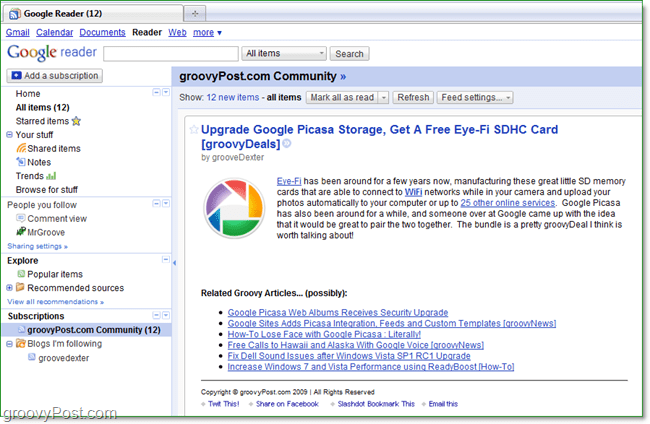Click the MrGroove avatar icon
The height and width of the screenshot is (424, 650).
[x=21, y=232]
